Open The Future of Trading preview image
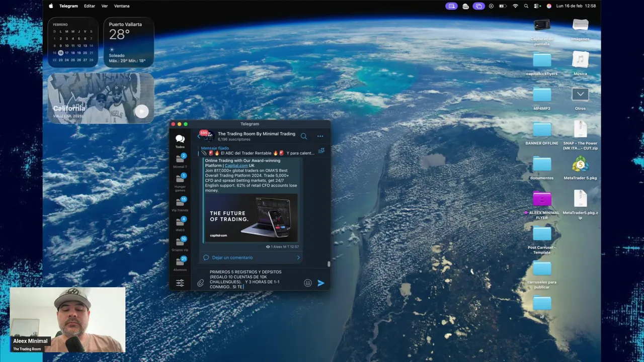This screenshot has height=362, width=644. (x=251, y=217)
